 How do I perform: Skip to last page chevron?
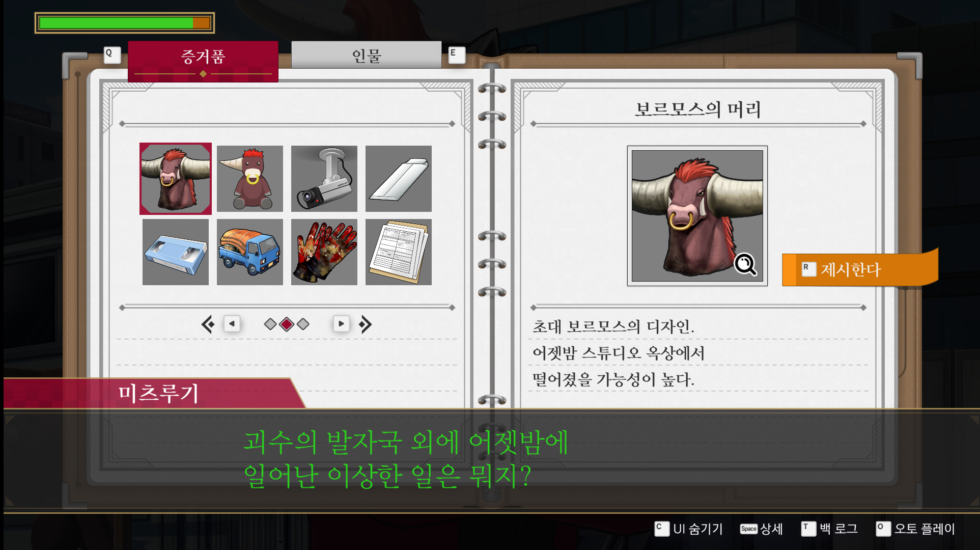[366, 324]
